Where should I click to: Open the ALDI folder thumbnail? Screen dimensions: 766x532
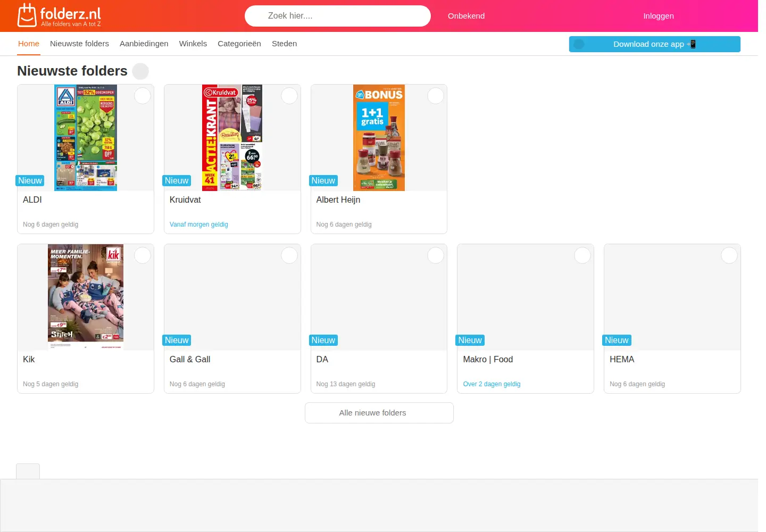(x=86, y=138)
